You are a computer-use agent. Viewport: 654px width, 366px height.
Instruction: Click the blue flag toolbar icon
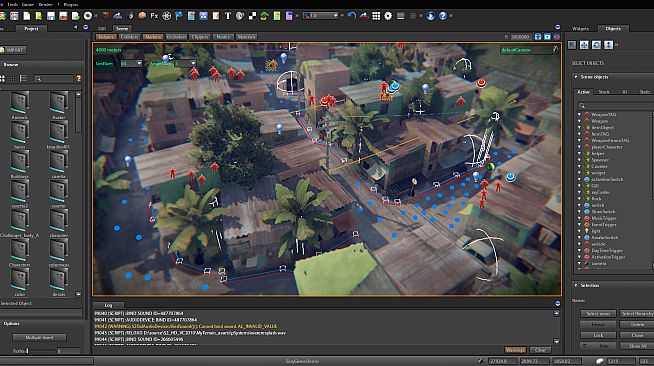coord(179,16)
